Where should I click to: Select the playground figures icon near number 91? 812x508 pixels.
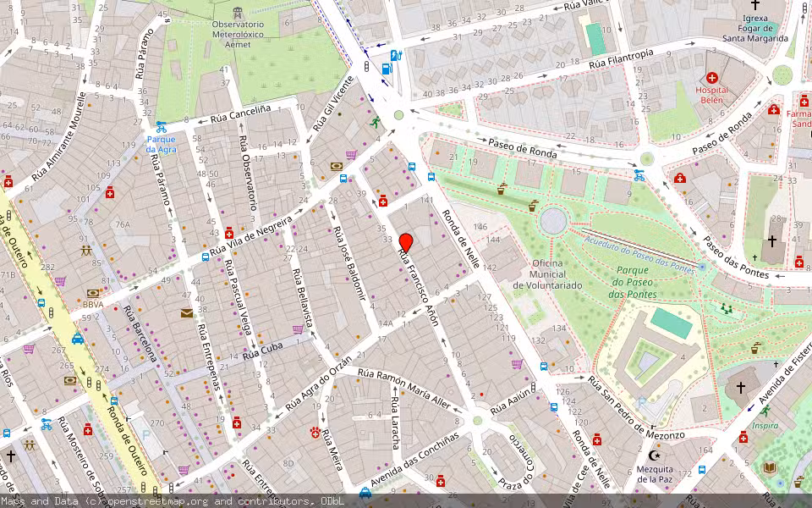tap(86, 251)
